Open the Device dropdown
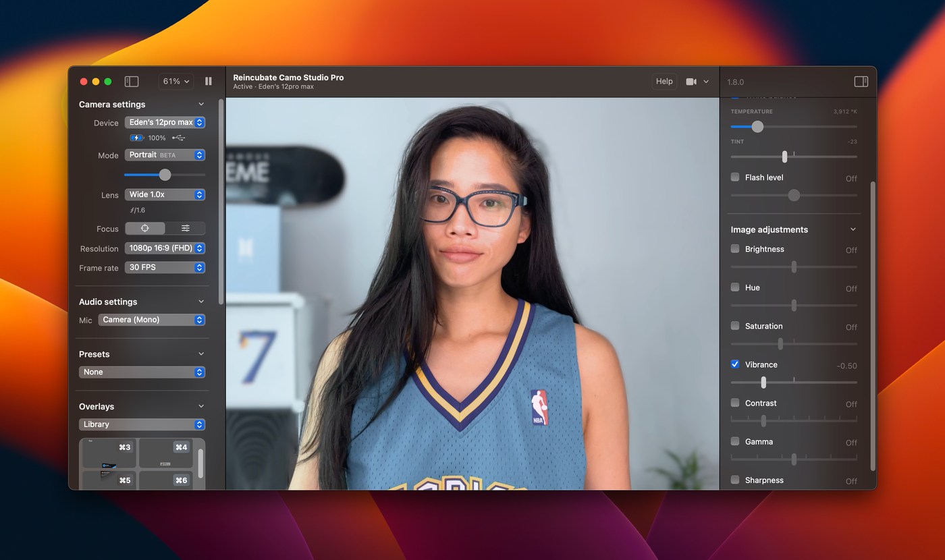 point(165,123)
